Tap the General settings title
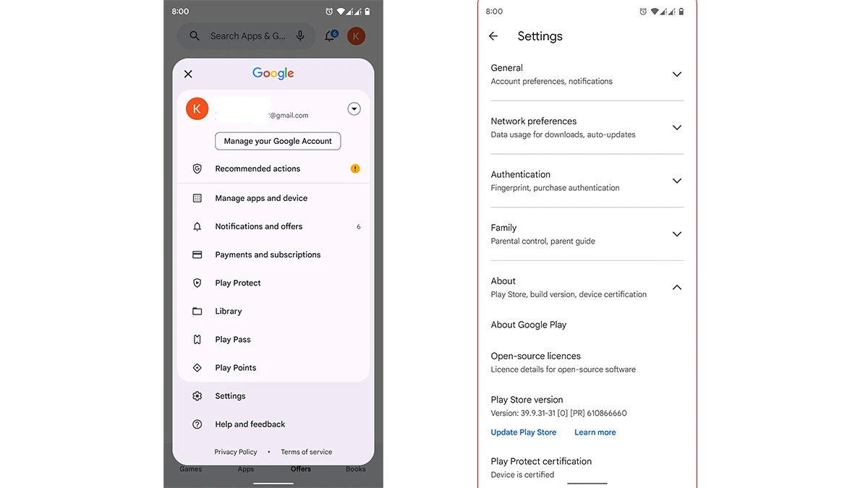This screenshot has height=488, width=868. pyautogui.click(x=506, y=68)
